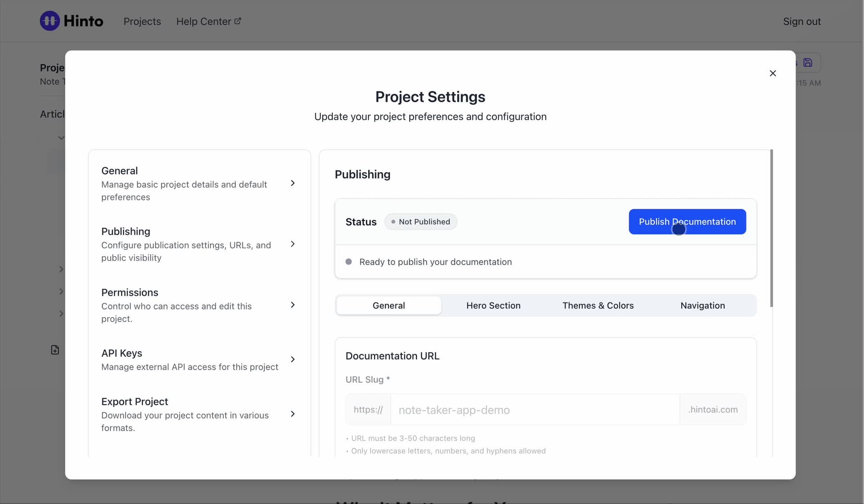864x504 pixels.
Task: Click the Hinto logo icon
Action: [x=49, y=21]
